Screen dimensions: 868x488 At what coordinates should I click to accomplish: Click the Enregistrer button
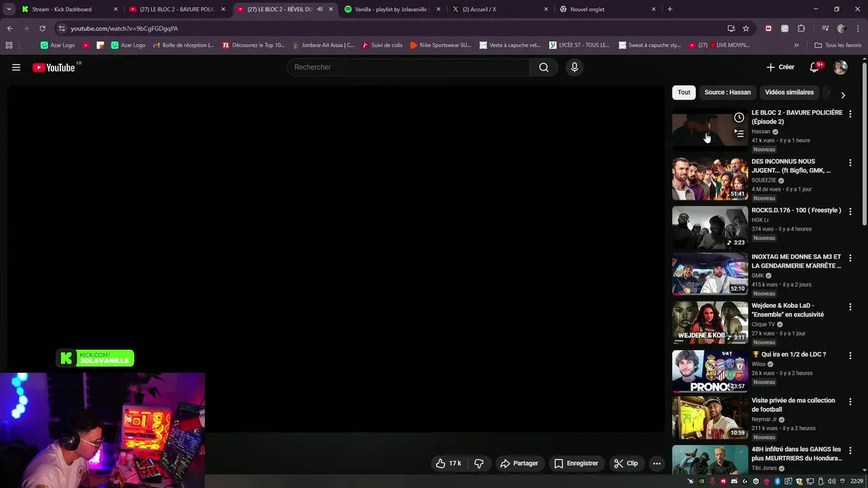pyautogui.click(x=576, y=464)
